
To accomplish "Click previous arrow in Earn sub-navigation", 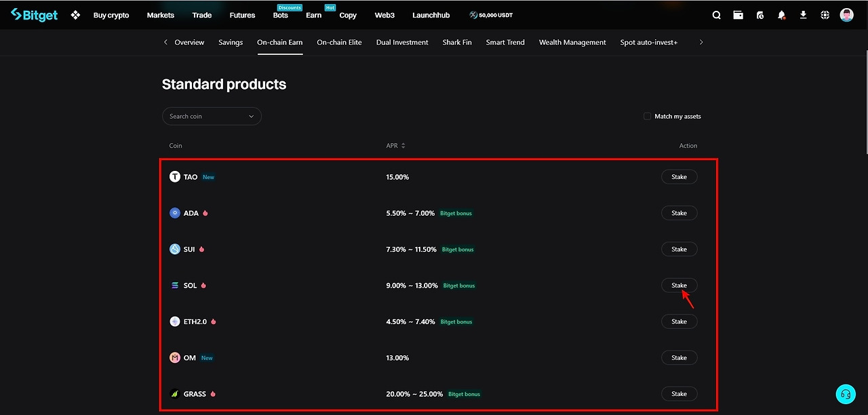I will pyautogui.click(x=165, y=42).
